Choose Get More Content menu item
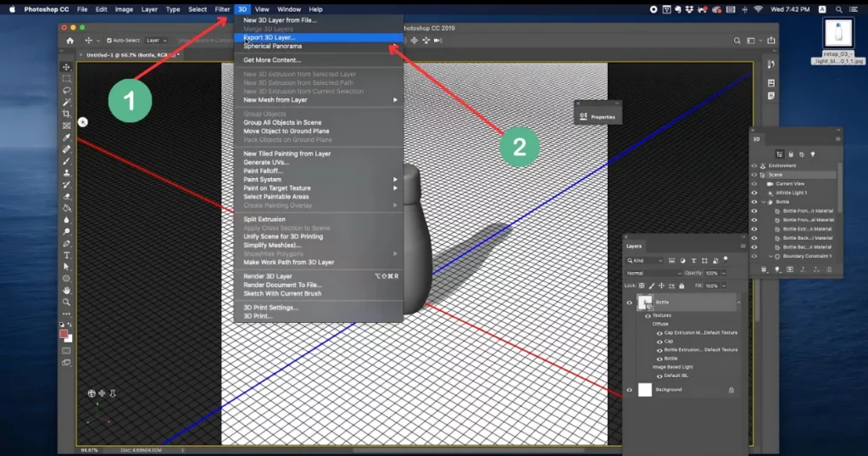This screenshot has width=868, height=456. (319, 60)
